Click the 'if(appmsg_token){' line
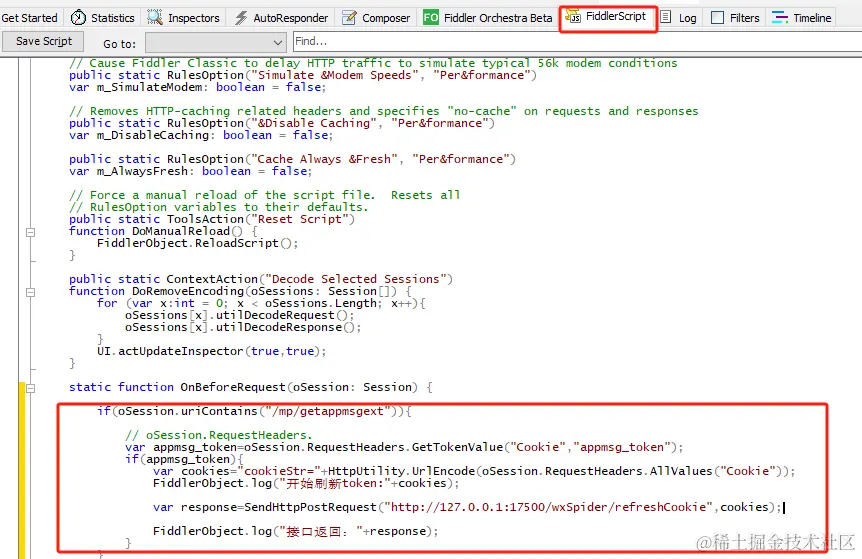Image resolution: width=862 pixels, height=559 pixels. [184, 459]
